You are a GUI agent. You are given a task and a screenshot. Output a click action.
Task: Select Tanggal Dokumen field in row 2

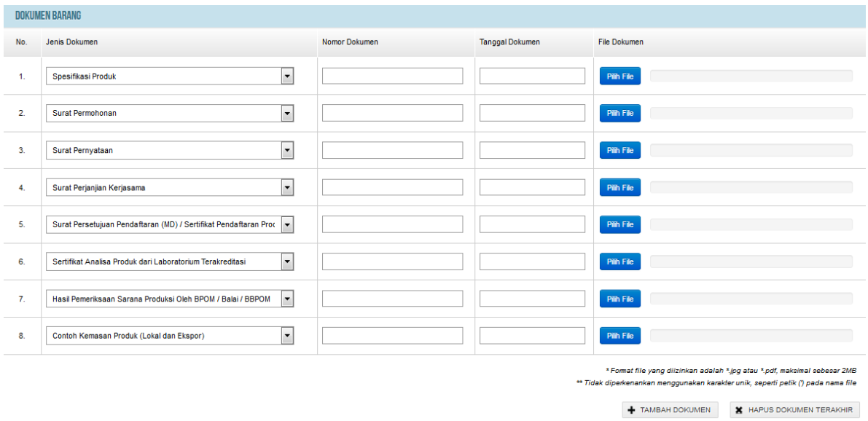532,113
